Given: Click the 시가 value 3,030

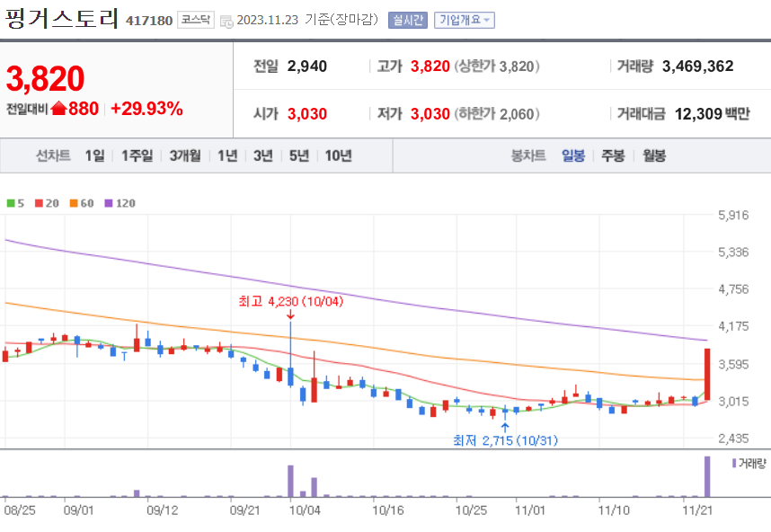Looking at the screenshot, I should point(306,114).
